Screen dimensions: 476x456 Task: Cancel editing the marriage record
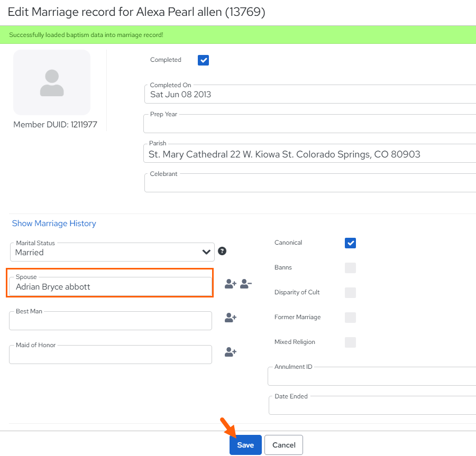(x=284, y=445)
